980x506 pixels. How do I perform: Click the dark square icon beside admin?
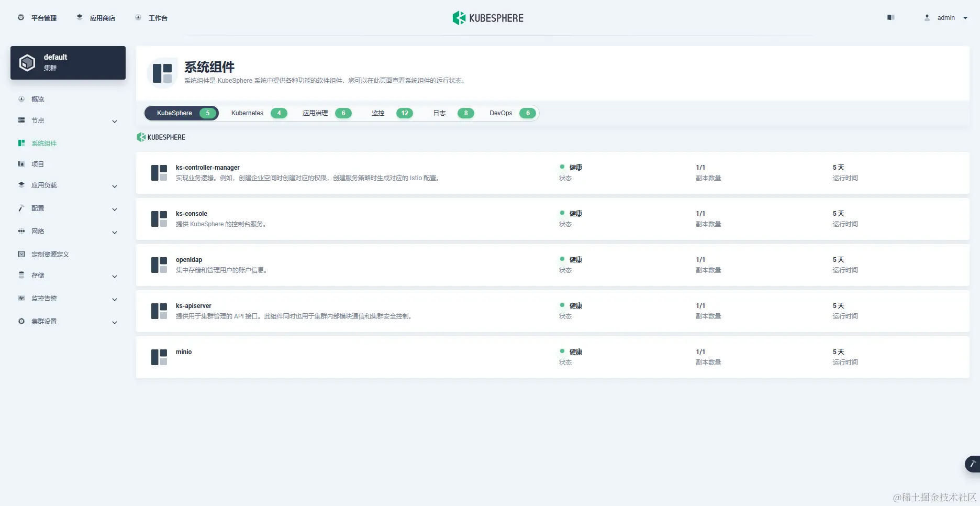click(x=891, y=17)
